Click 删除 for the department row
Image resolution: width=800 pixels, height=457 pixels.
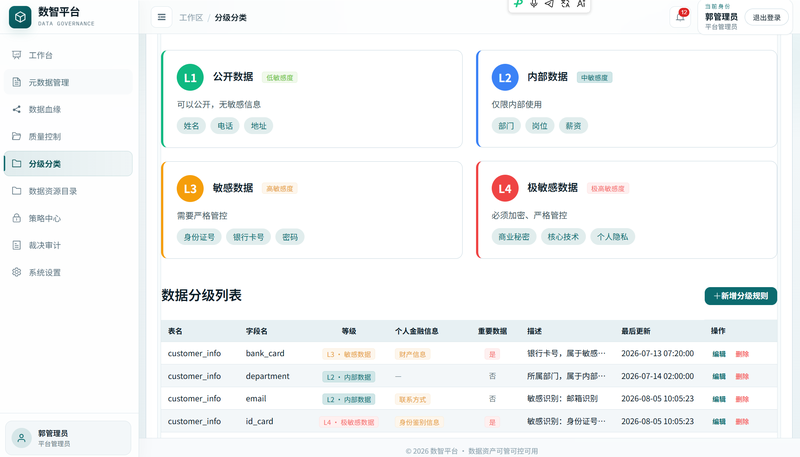pyautogui.click(x=742, y=376)
